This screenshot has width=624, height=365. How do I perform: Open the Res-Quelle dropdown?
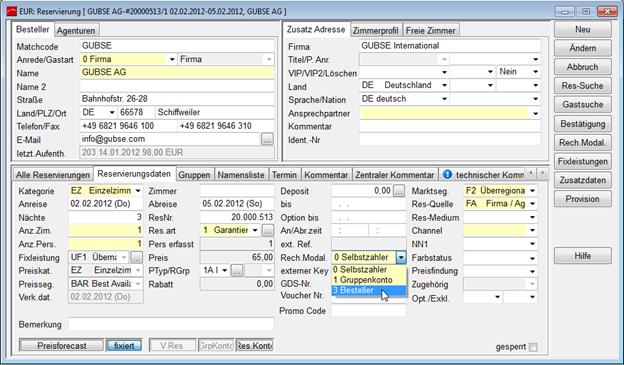click(x=532, y=204)
